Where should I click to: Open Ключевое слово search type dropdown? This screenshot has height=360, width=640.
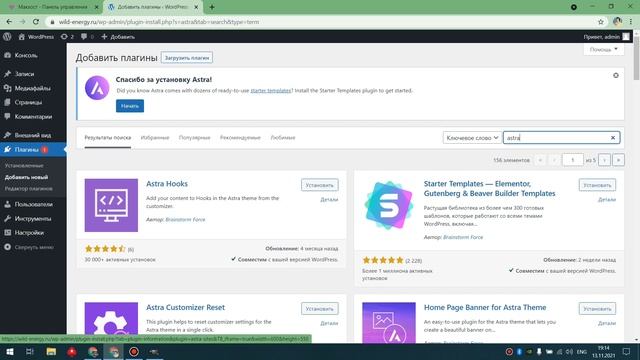472,138
